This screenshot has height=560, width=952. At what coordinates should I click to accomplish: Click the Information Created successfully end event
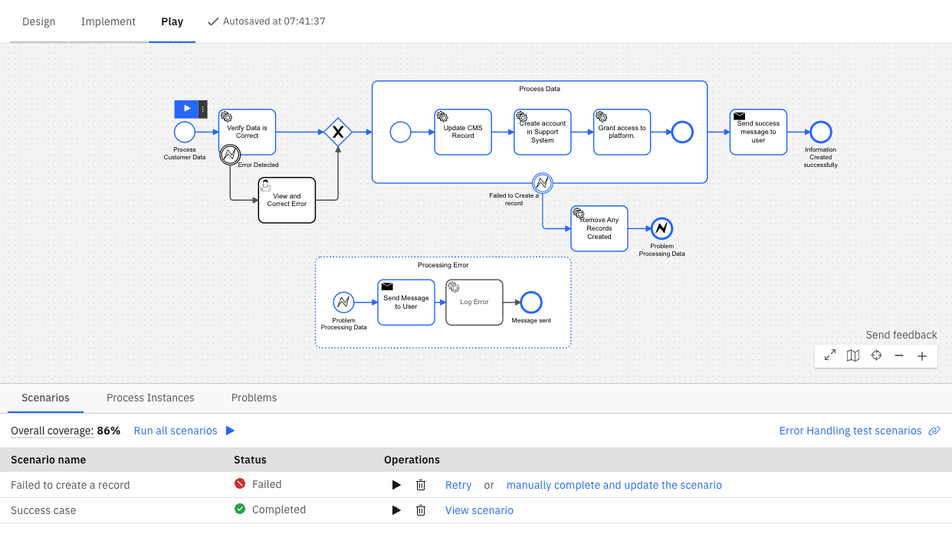[x=821, y=132]
